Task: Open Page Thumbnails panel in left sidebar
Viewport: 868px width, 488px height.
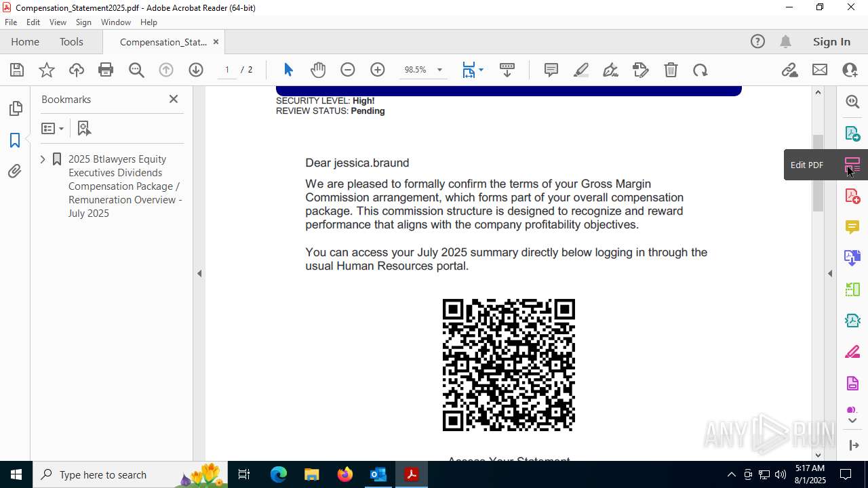Action: click(x=15, y=108)
